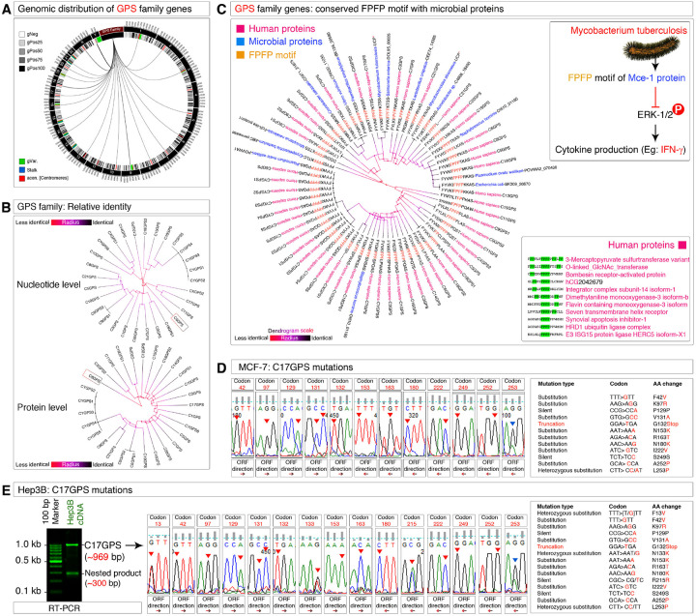Image resolution: width=696 pixels, height=616 pixels.
Task: Click the black gPos100 legend swatch
Action: pos(21,69)
